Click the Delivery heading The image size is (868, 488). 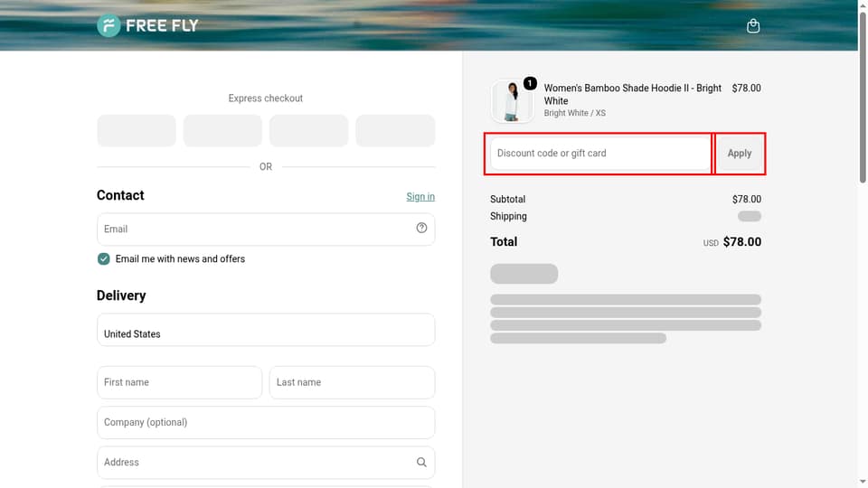point(121,296)
